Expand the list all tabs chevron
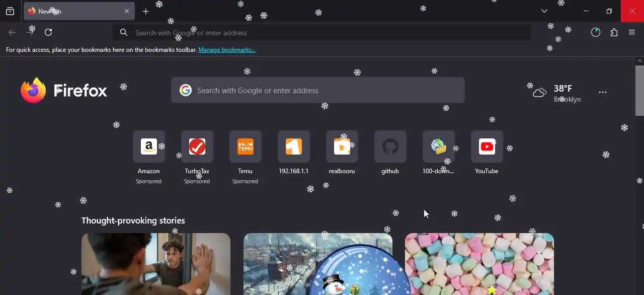Screen dimensions: 644x295 [544, 11]
